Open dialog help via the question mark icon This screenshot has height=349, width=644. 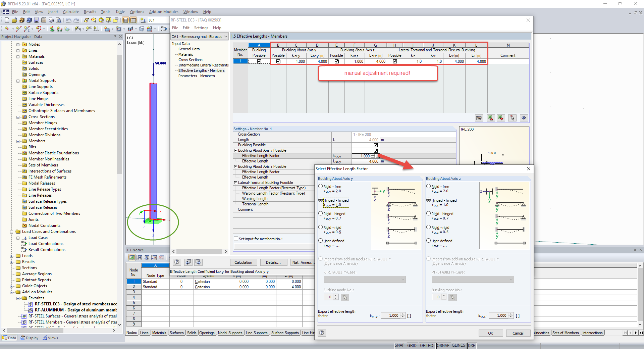pyautogui.click(x=322, y=333)
